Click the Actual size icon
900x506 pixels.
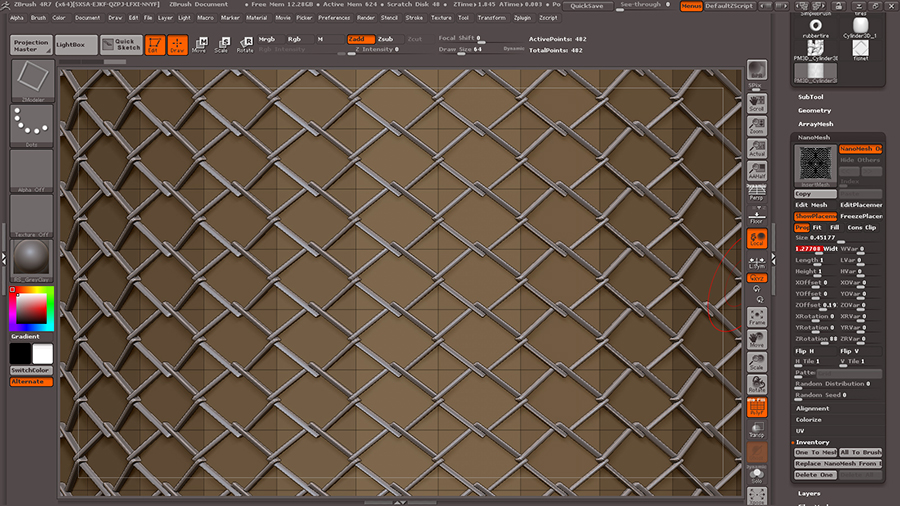click(x=757, y=149)
